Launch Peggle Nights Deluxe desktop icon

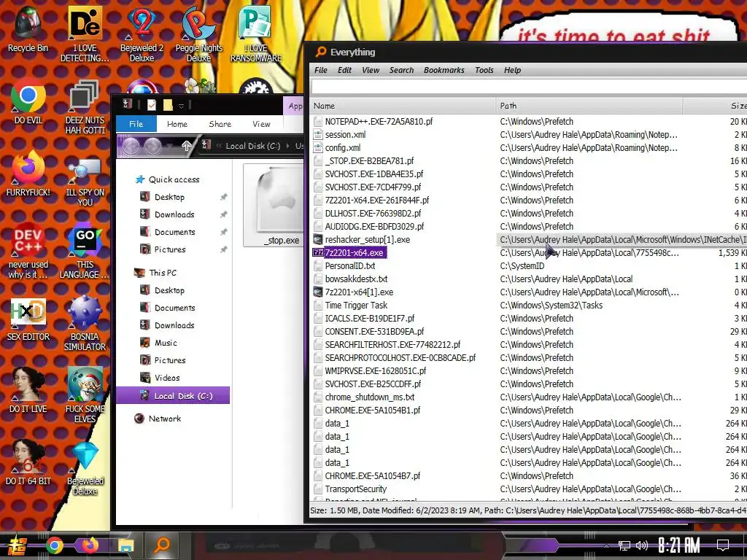[x=198, y=34]
